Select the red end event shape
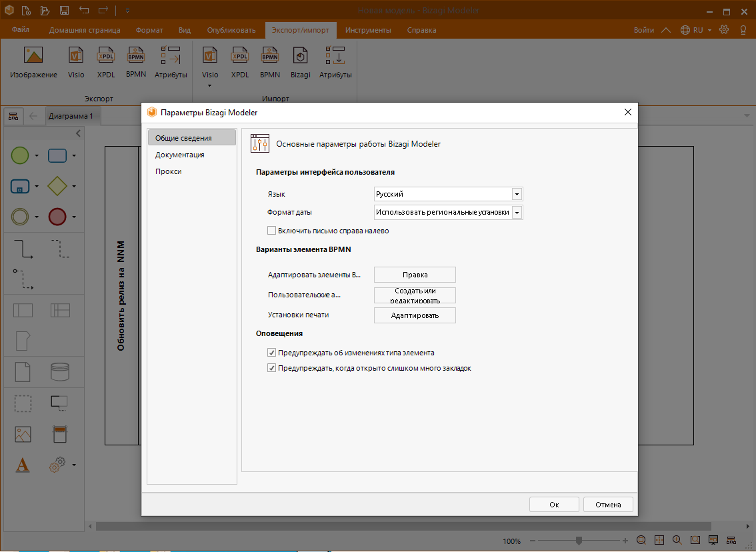Screen dimensions: 756x552 (57, 217)
